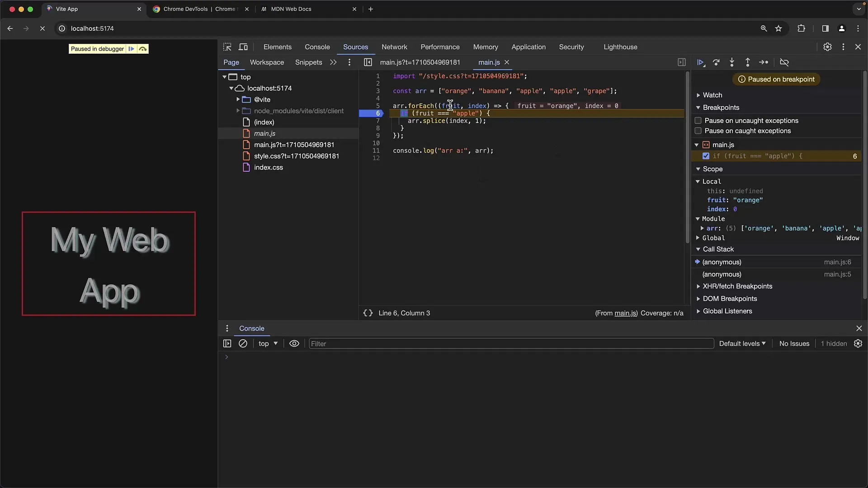868x488 pixels.
Task: Open the DevTools customize three-dot menu
Action: click(843, 47)
